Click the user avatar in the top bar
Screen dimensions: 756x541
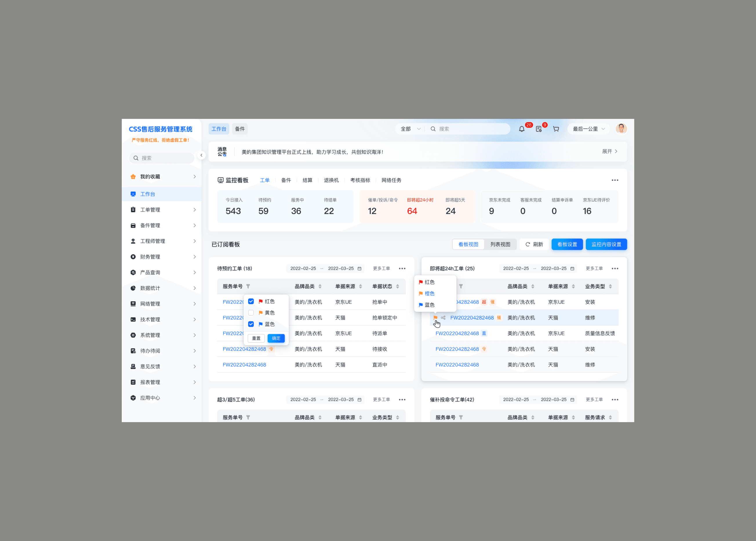[621, 129]
